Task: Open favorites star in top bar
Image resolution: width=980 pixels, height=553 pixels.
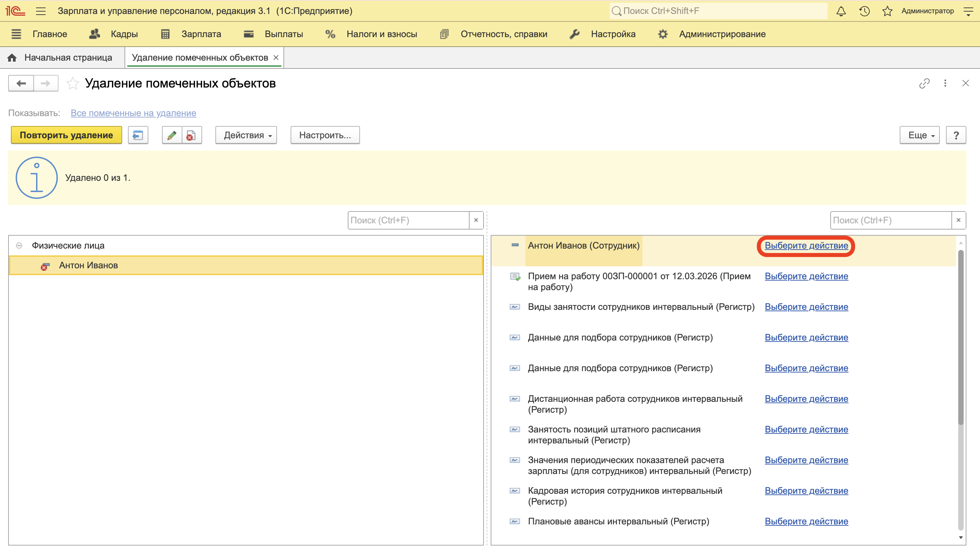Action: 887,11
